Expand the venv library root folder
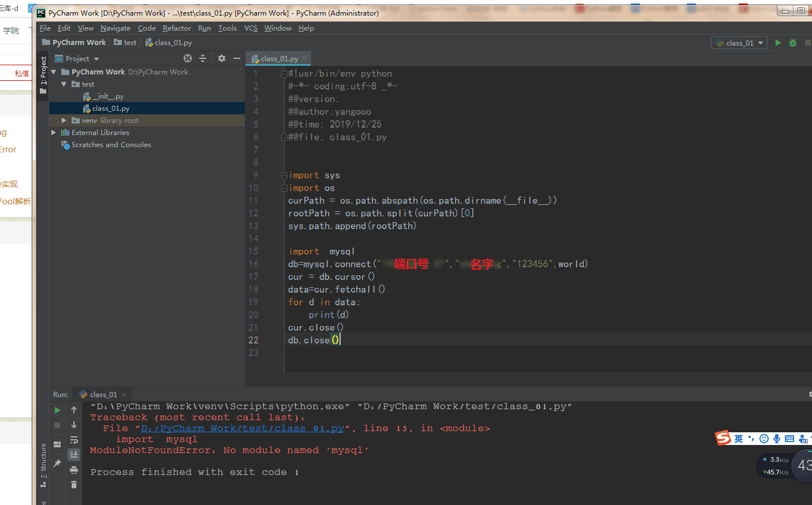812x505 pixels. pos(64,121)
